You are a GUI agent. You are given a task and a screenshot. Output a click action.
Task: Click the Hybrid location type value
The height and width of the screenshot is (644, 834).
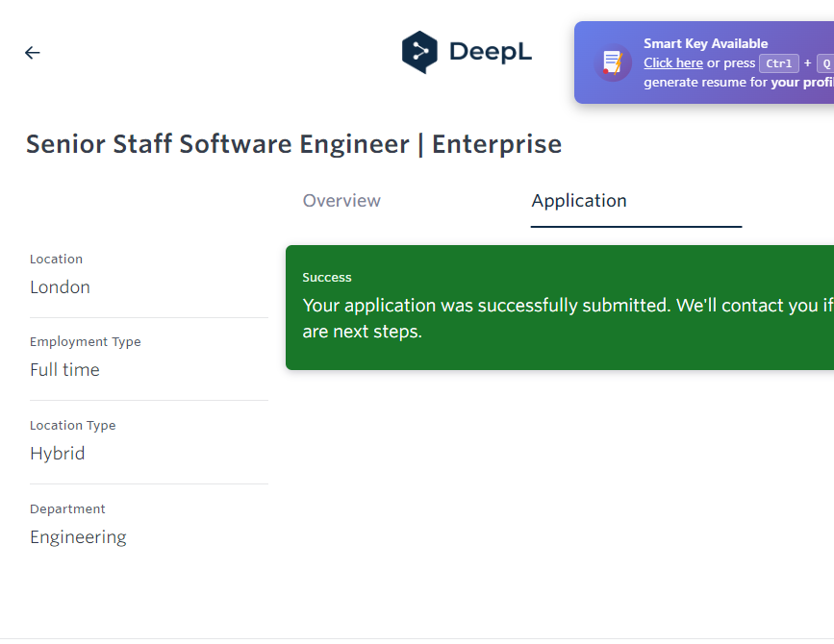[x=57, y=454]
